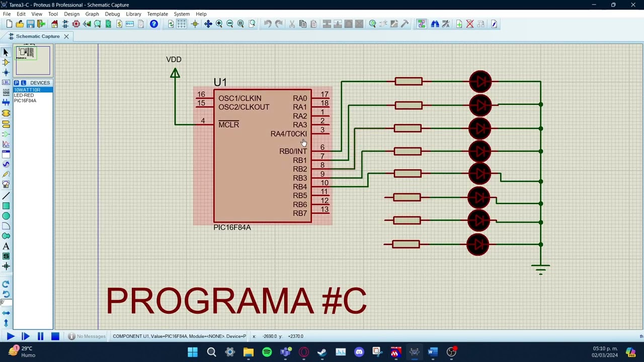Click the Close Project icon
This screenshot has height=362, width=644.
pyautogui.click(x=41, y=24)
